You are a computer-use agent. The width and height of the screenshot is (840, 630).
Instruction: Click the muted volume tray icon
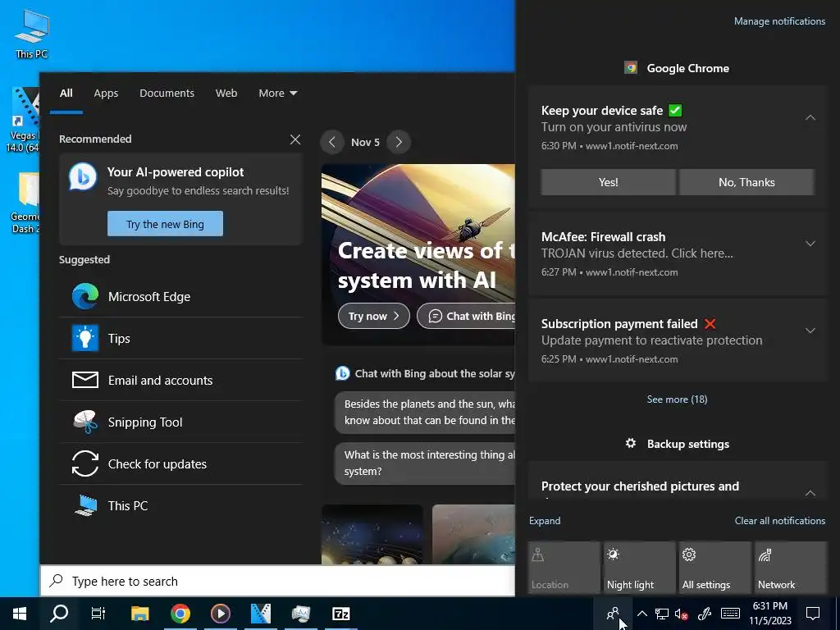click(682, 614)
